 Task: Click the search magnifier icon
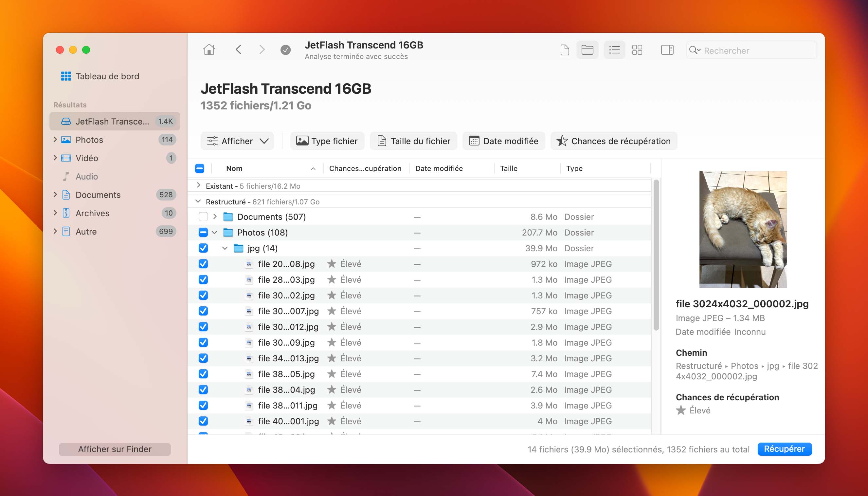point(694,50)
